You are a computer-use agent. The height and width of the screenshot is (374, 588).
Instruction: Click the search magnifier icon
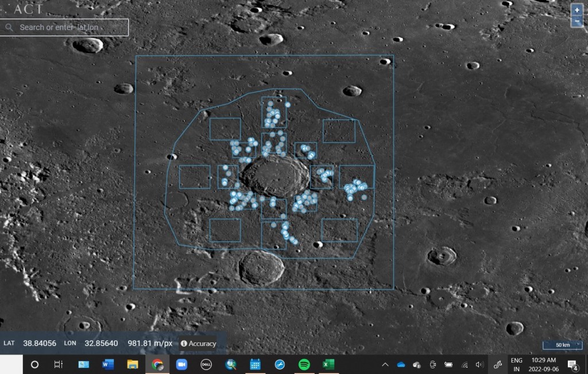[9, 27]
